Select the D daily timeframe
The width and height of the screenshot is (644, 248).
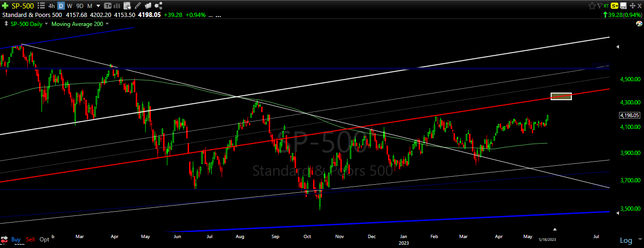click(x=61, y=6)
